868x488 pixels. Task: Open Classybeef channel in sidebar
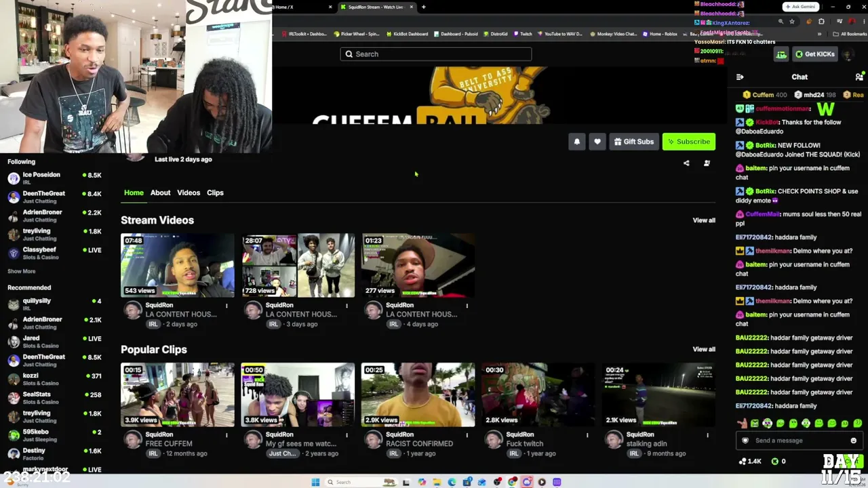pyautogui.click(x=54, y=253)
